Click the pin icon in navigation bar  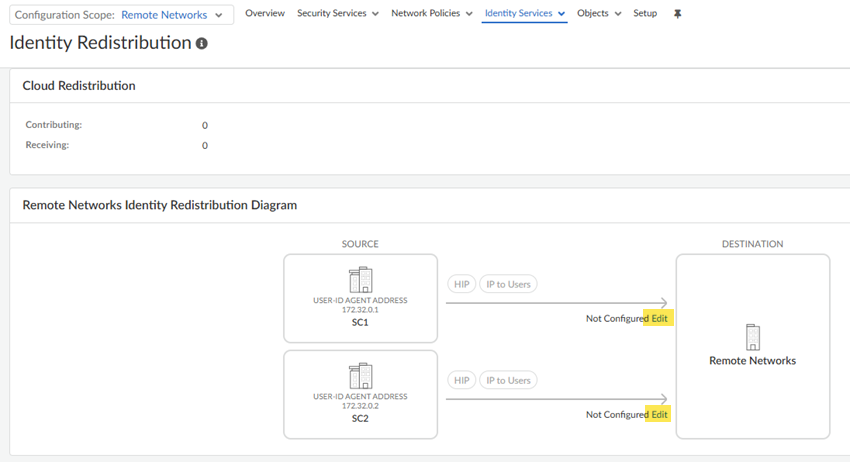coord(677,14)
